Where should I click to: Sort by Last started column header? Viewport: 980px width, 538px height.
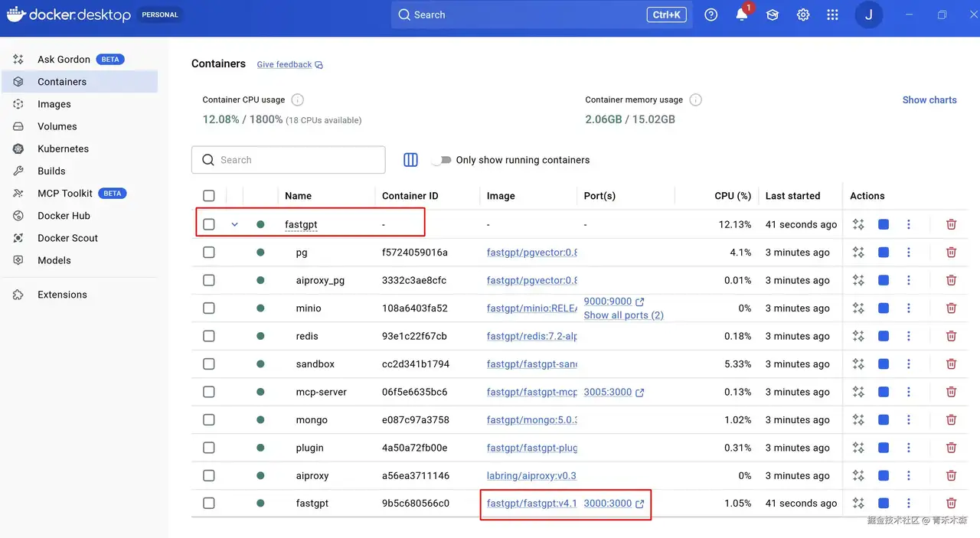coord(792,196)
